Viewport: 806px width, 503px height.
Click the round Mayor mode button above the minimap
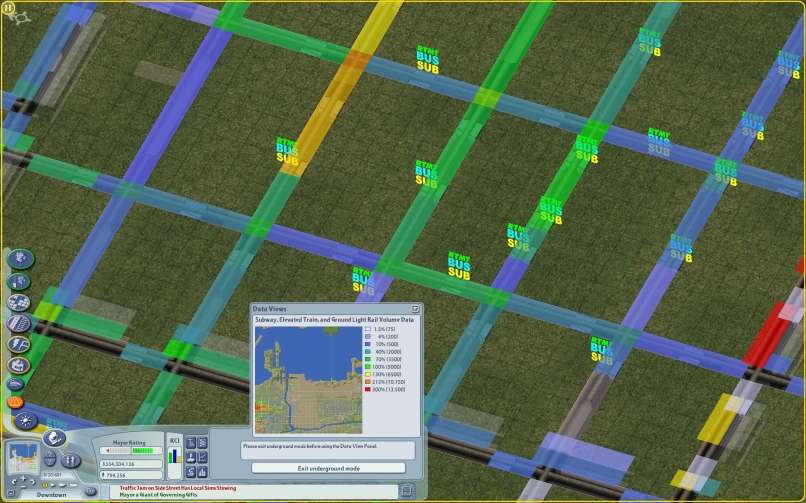click(x=54, y=438)
